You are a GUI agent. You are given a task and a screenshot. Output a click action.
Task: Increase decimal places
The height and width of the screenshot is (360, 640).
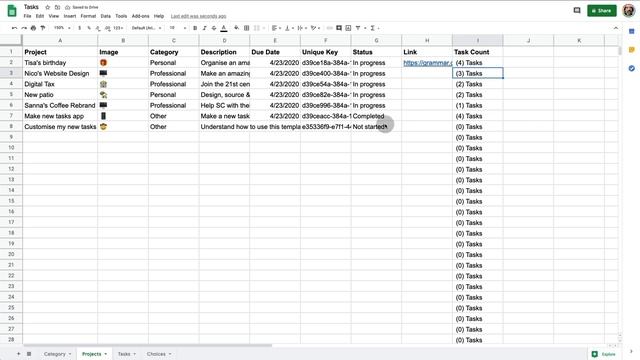coord(108,28)
